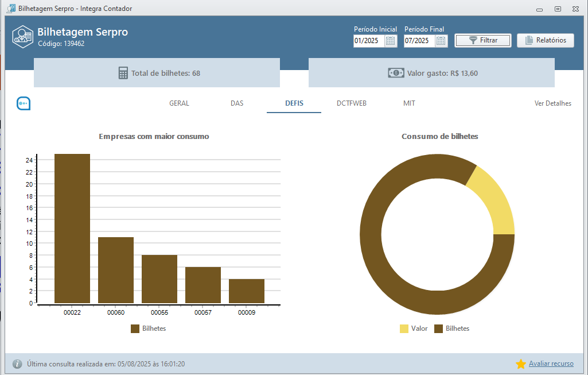Click the Bilhetagem Serpro hexagon logo icon

pyautogui.click(x=22, y=36)
